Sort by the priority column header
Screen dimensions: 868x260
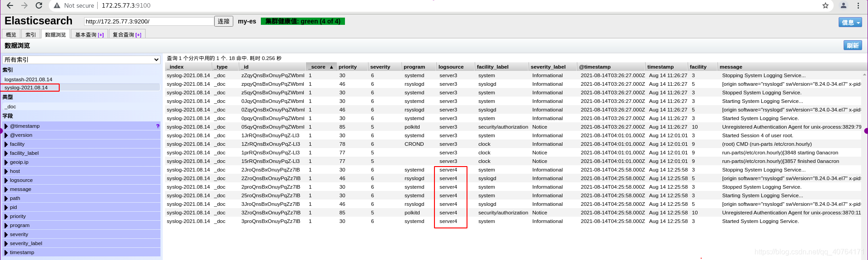coord(352,67)
